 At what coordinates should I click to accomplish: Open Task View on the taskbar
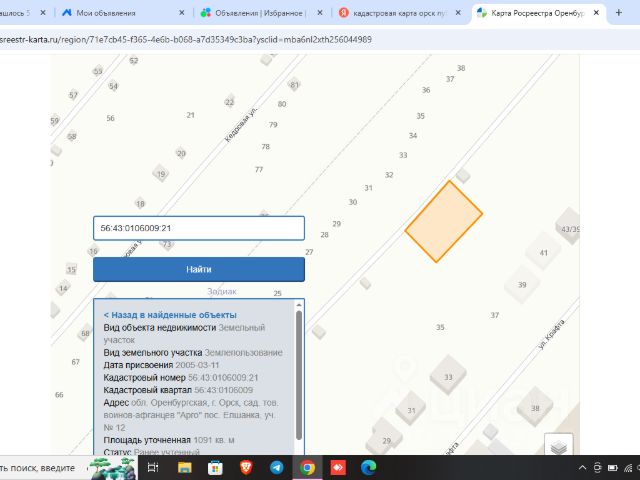coord(153,468)
